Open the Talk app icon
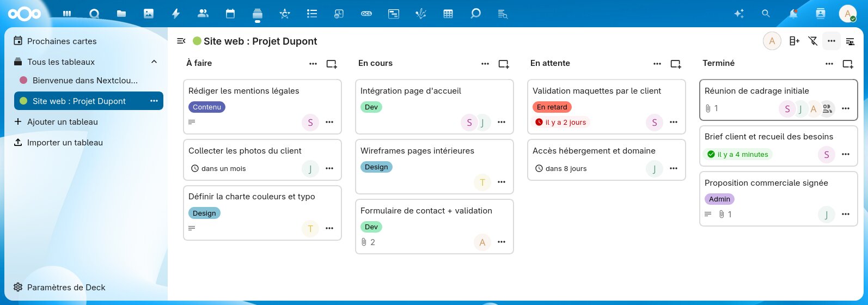Screen dimensions: 868x305 tap(94, 14)
